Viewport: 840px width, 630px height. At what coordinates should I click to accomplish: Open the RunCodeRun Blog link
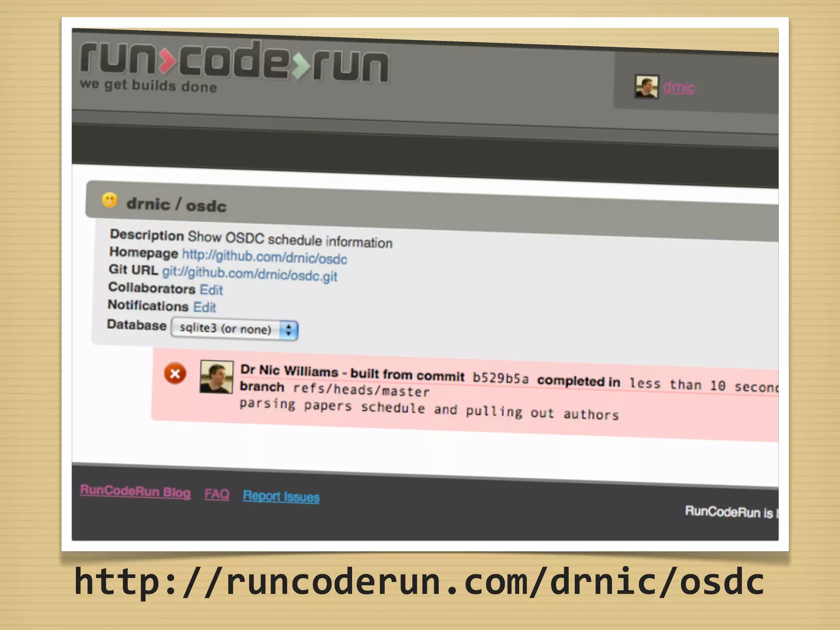click(135, 491)
